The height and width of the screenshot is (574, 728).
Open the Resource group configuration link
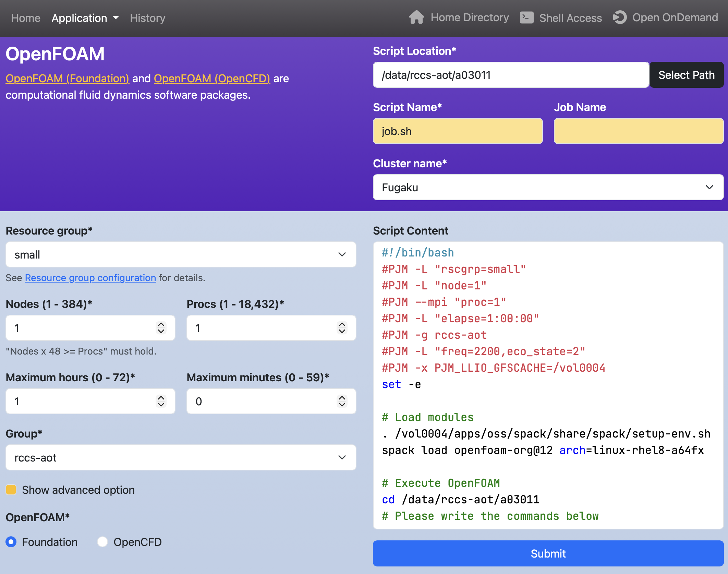pos(90,277)
